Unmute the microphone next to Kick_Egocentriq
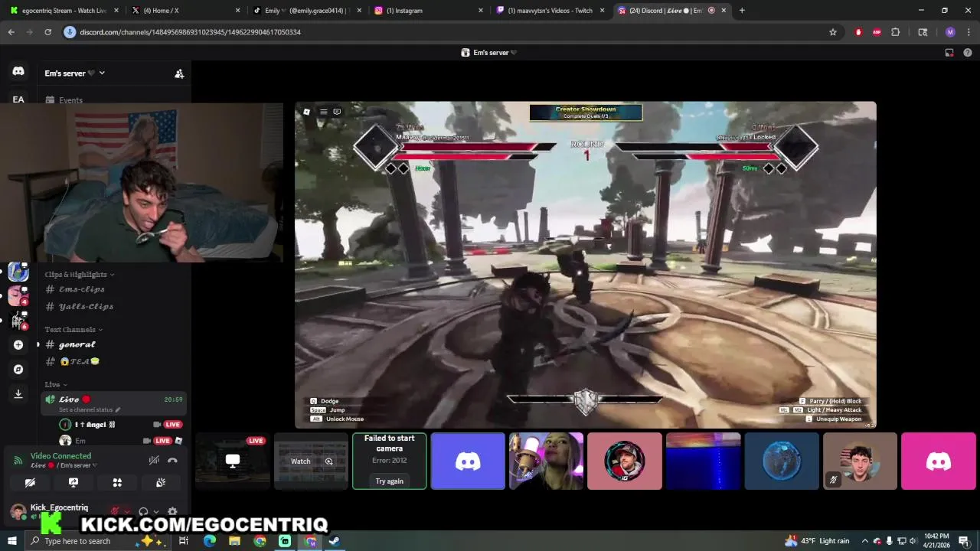 click(x=115, y=512)
